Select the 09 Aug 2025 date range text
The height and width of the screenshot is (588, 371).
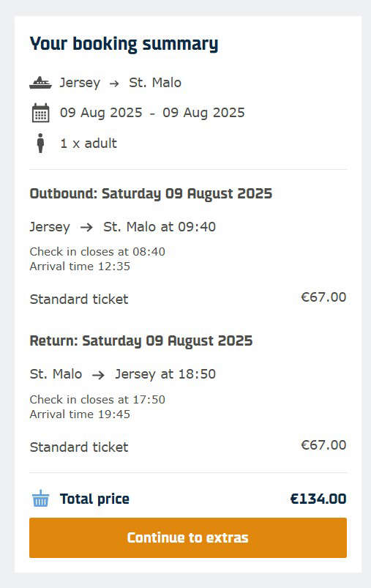(152, 113)
